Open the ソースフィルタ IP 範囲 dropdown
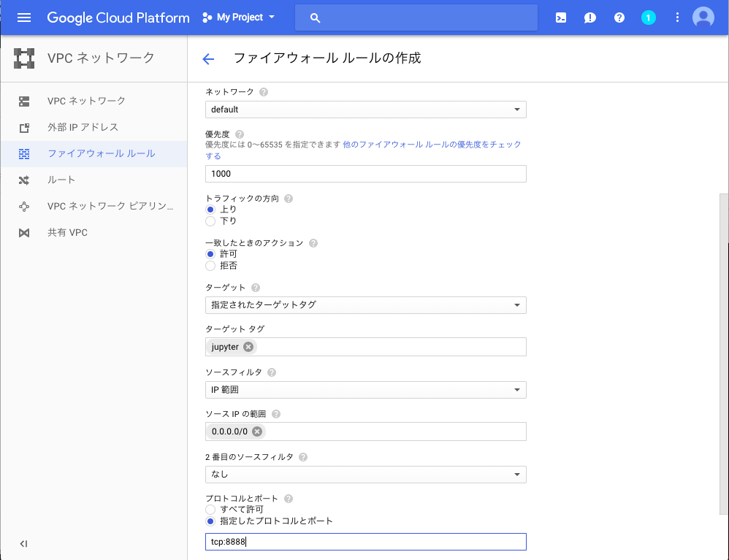 pos(365,390)
